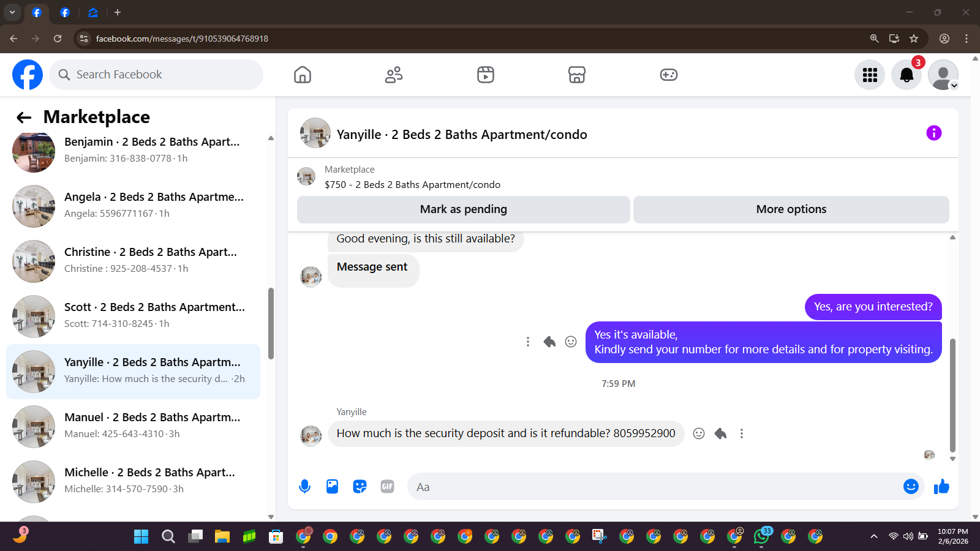Image resolution: width=980 pixels, height=551 pixels.
Task: Click the address bar URL
Action: tap(182, 39)
